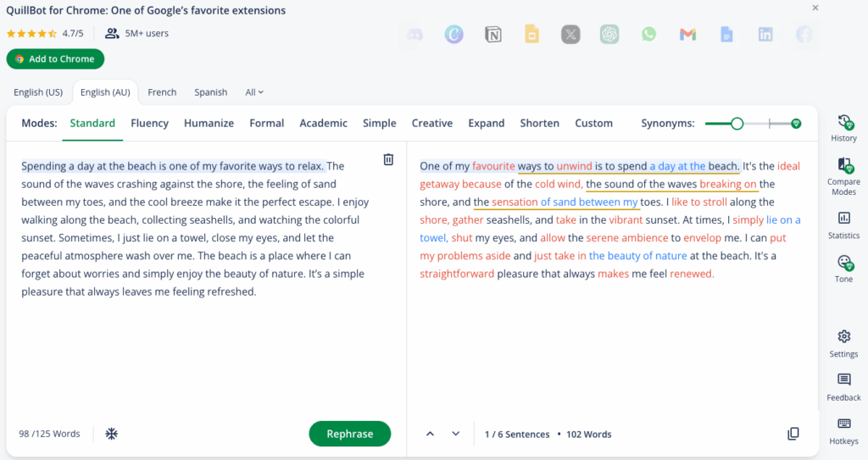Show the Hotkeys list

click(x=843, y=431)
